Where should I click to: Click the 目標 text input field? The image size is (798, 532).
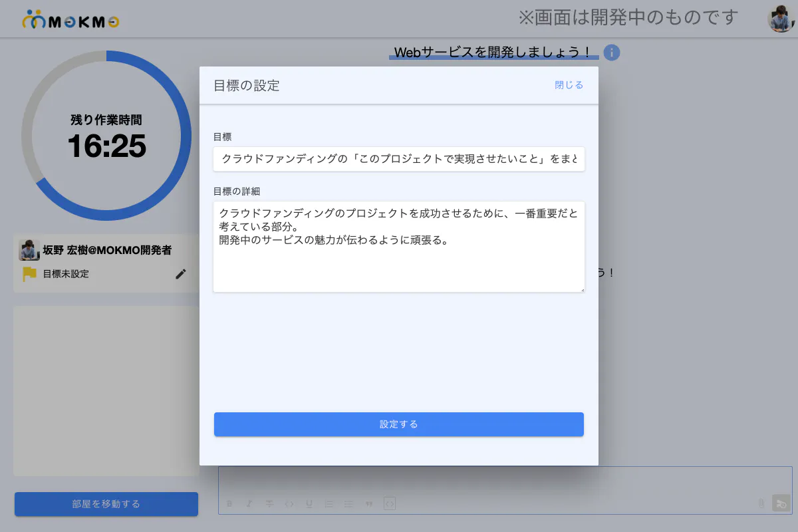(x=399, y=160)
